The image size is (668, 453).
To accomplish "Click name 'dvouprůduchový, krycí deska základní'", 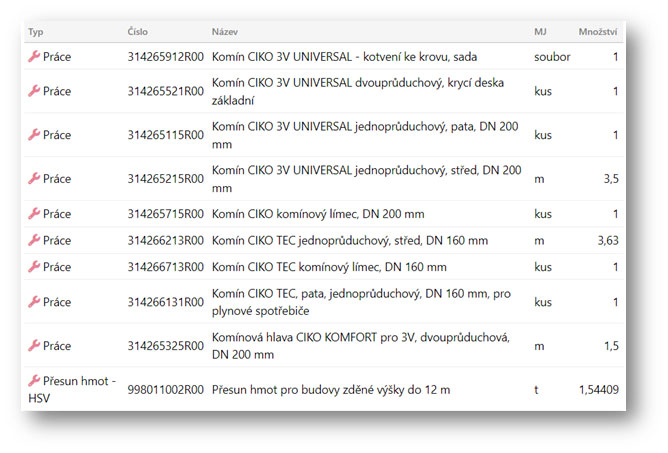I will pos(358,91).
